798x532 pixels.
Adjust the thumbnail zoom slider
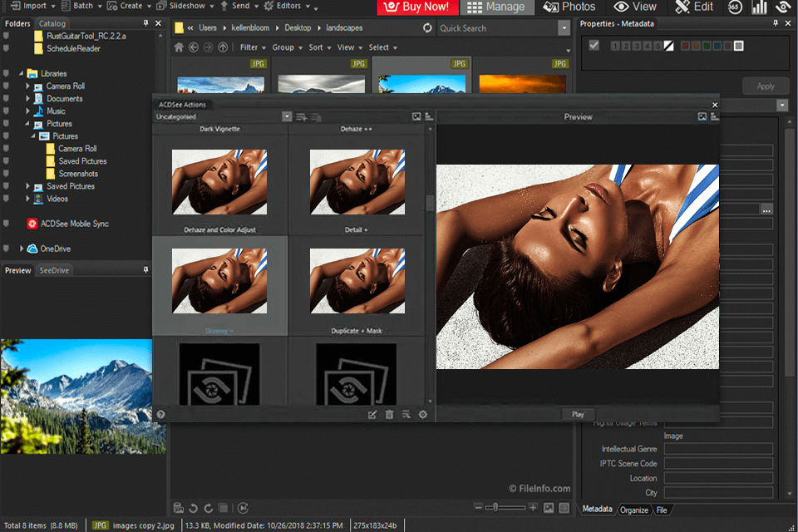(x=496, y=505)
